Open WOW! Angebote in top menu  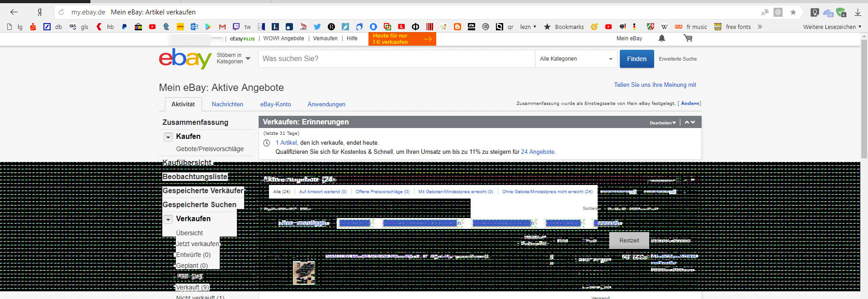click(x=283, y=38)
